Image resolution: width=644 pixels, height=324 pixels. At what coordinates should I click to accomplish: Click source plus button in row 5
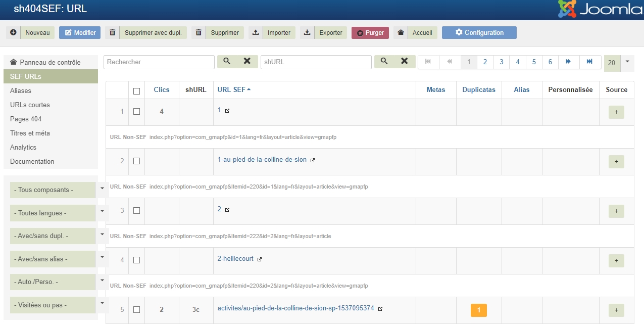tap(616, 310)
